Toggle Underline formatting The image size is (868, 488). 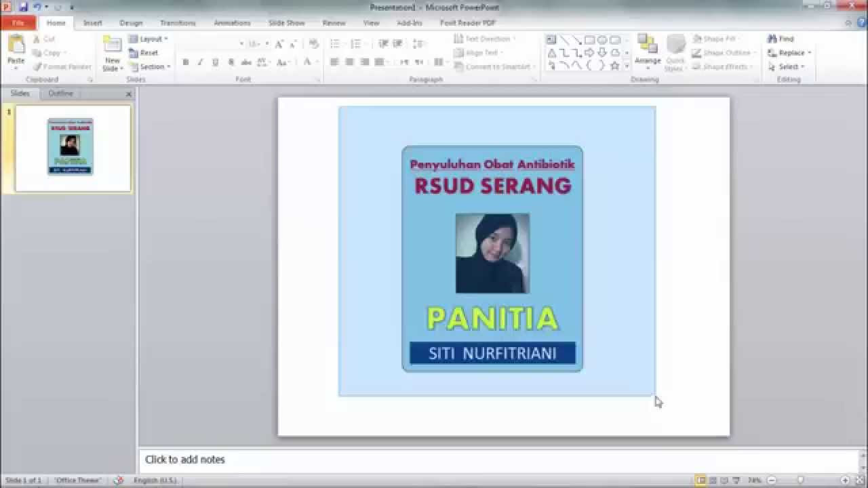[216, 62]
